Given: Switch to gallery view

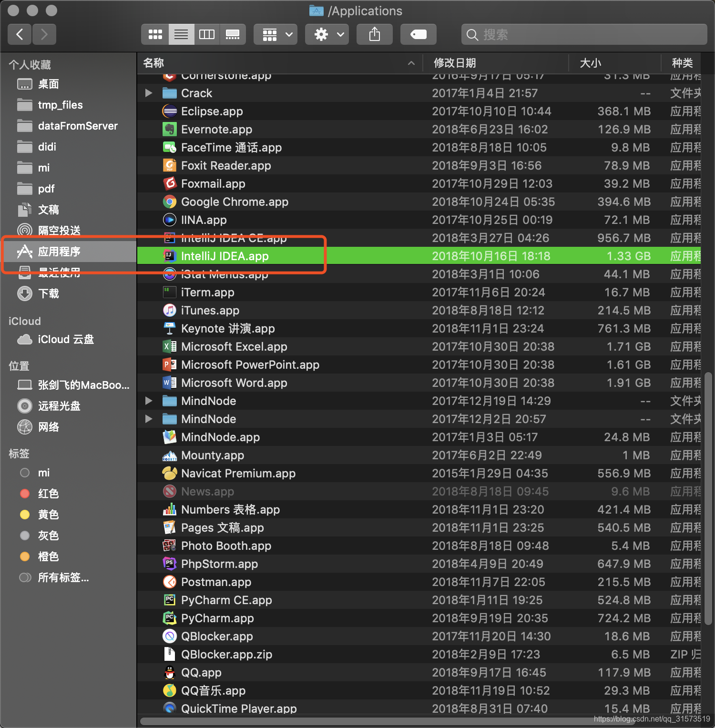Looking at the screenshot, I should 233,34.
